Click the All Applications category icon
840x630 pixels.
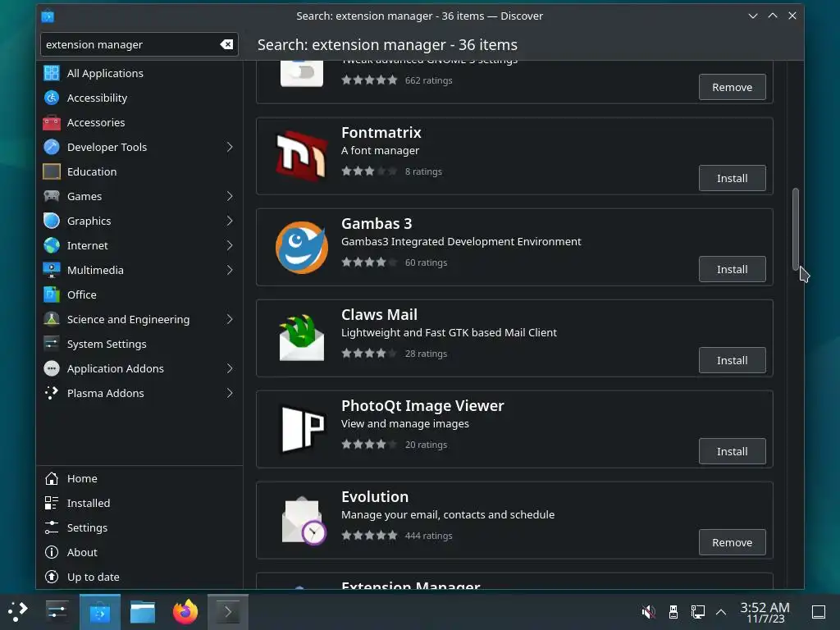point(52,73)
